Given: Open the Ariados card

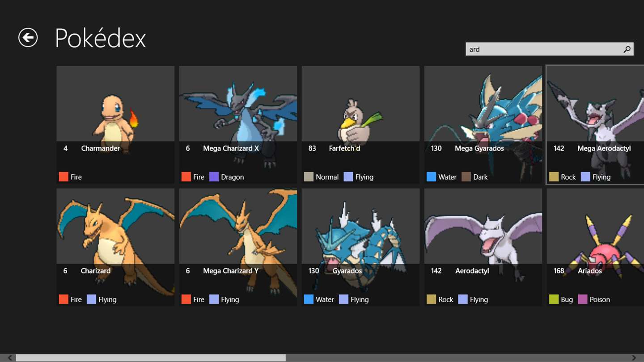Looking at the screenshot, I should (x=595, y=247).
